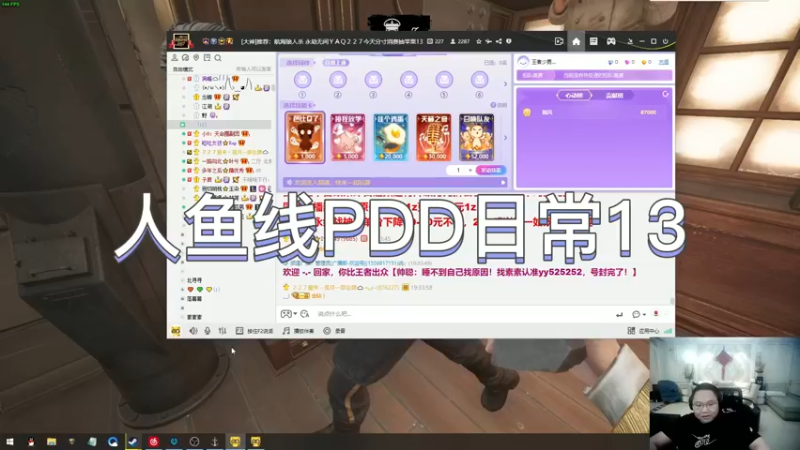
Task: Click the recharge link in right panel
Action: coord(663,62)
